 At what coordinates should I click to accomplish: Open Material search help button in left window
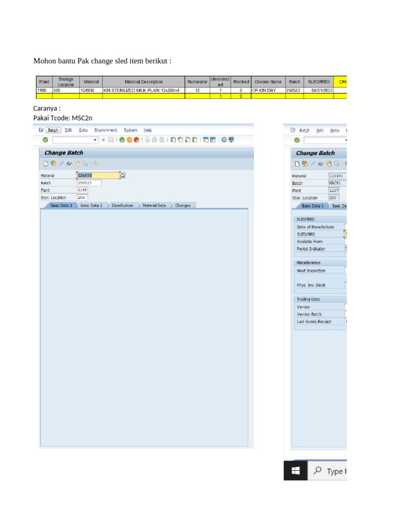pyautogui.click(x=123, y=176)
